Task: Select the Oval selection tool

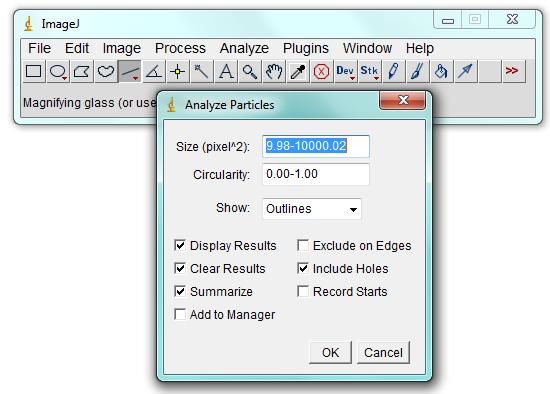Action: click(58, 71)
